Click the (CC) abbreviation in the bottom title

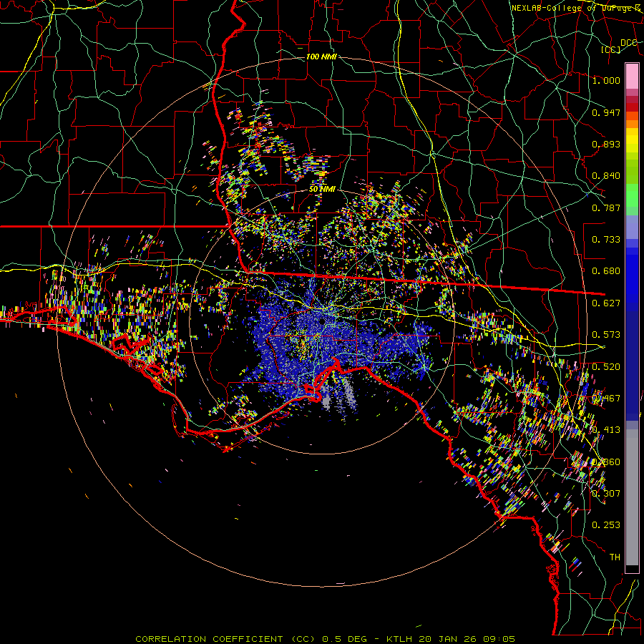303,639
